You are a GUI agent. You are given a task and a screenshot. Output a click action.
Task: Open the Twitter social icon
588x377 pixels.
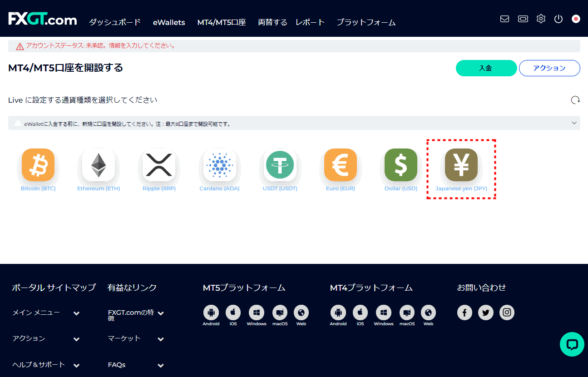point(486,313)
